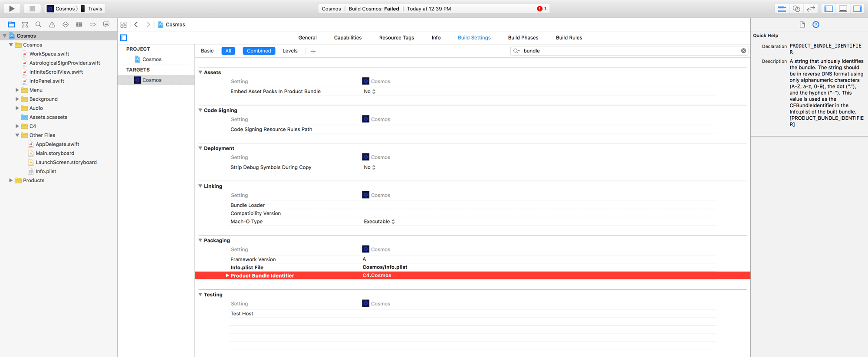Show All build settings
Viewport: 868px width, 357px height.
(x=228, y=51)
